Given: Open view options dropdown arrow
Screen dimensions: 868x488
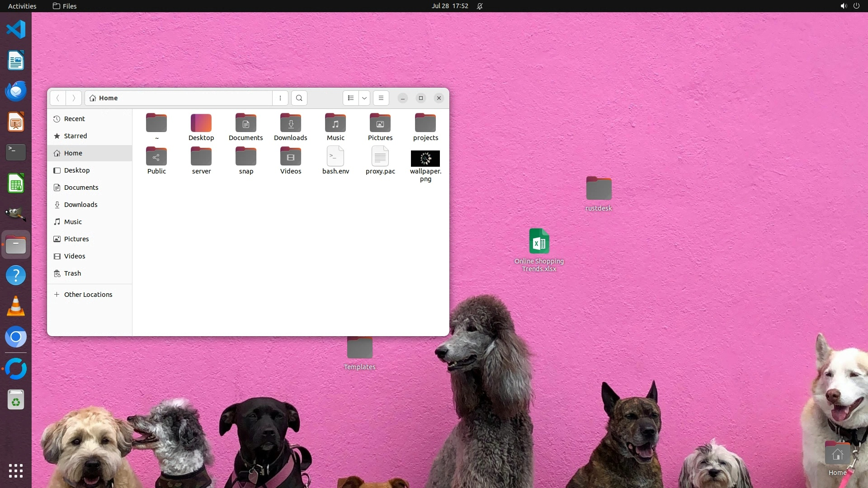Looking at the screenshot, I should coord(364,98).
